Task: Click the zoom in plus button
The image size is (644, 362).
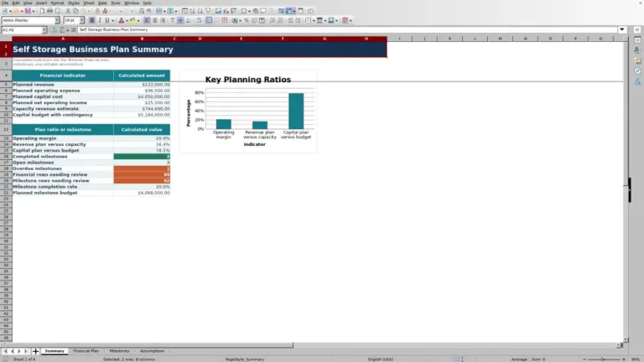Action: pos(624,359)
